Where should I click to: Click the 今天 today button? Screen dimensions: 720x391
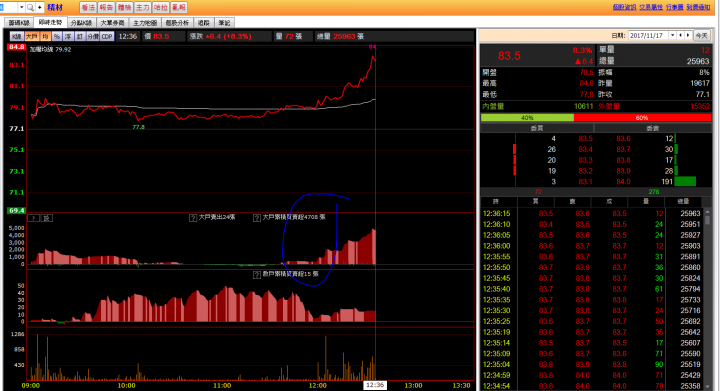701,35
